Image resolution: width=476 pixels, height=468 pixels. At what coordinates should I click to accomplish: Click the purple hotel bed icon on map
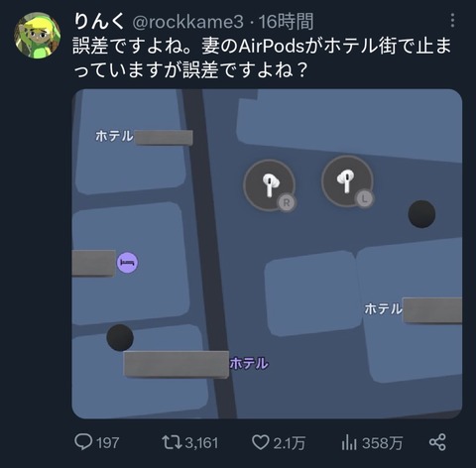coord(128,263)
